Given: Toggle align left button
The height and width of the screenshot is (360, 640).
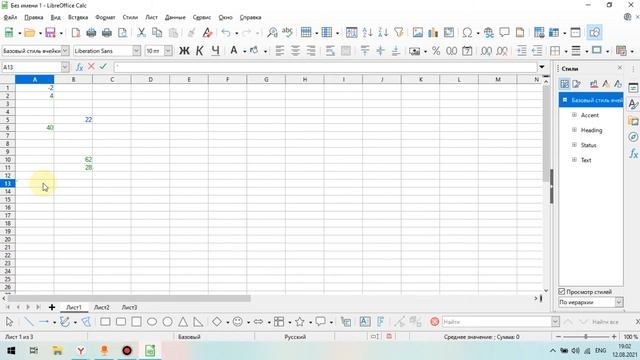Looking at the screenshot, I should (x=280, y=51).
